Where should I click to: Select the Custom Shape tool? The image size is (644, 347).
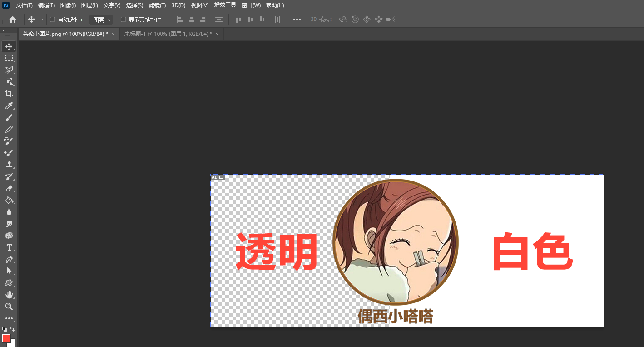(x=9, y=283)
